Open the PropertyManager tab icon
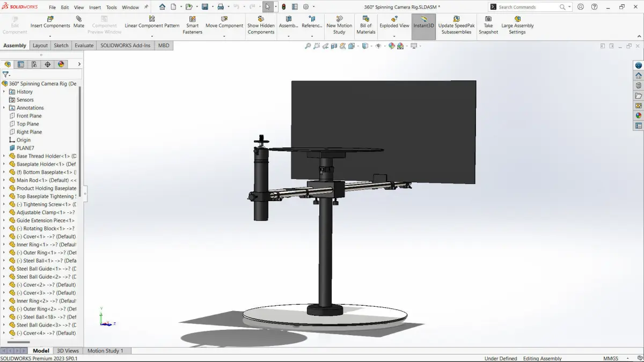644x362 pixels. [21, 64]
